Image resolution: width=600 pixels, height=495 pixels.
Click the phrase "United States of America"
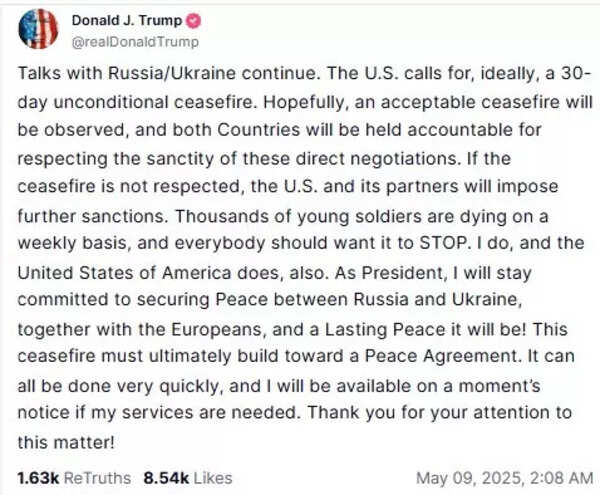pos(124,273)
